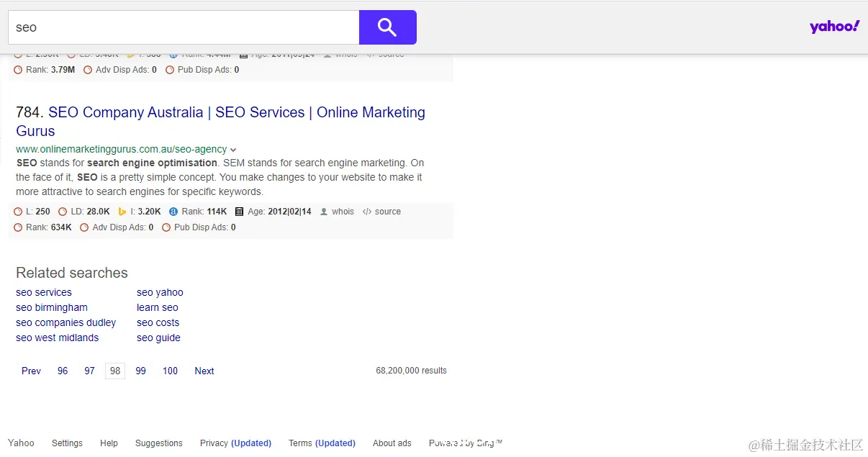Click the Rank: 634K metric

coord(43,227)
